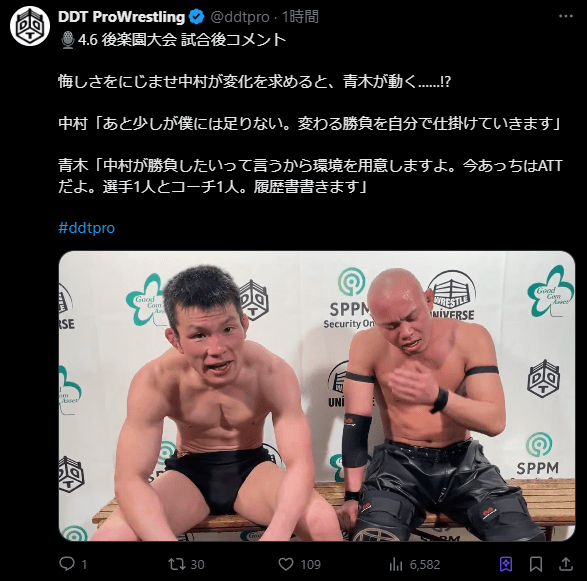This screenshot has height=581, width=587.
Task: Open the share upload icon
Action: pos(566,564)
